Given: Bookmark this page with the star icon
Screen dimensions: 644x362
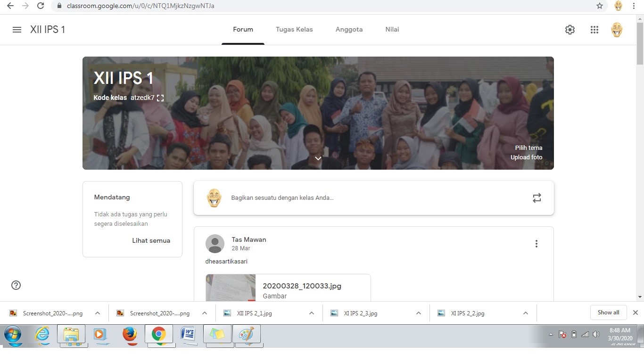Looking at the screenshot, I should (x=600, y=6).
